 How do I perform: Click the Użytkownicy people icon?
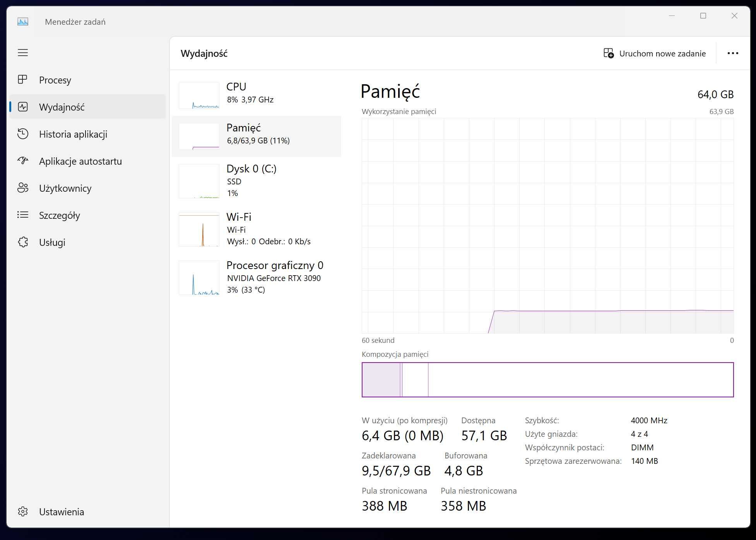23,188
